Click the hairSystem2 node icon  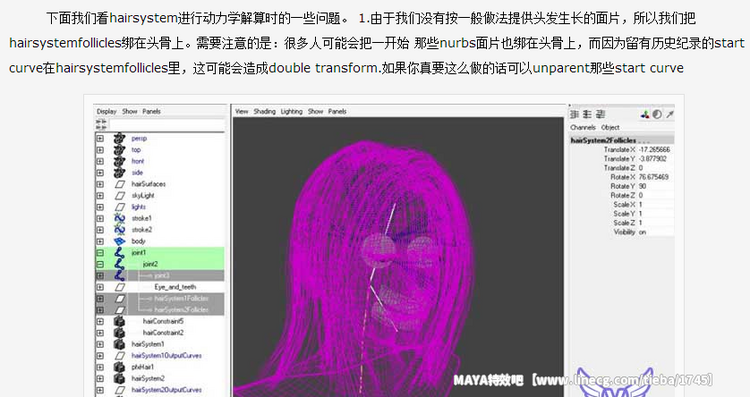[120, 379]
